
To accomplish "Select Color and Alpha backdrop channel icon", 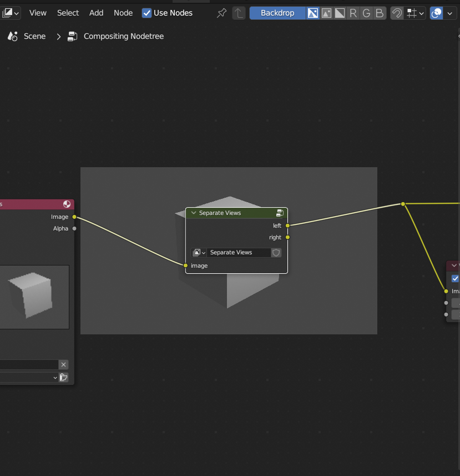I will (x=313, y=13).
